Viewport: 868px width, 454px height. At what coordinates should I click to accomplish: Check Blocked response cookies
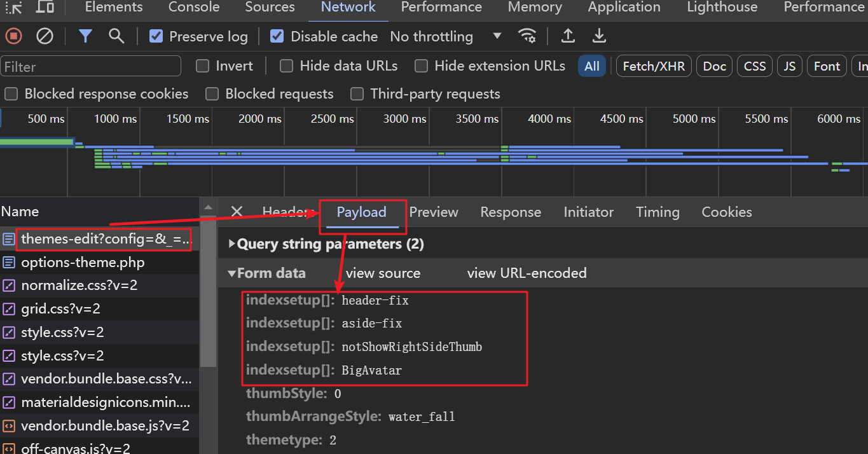point(11,94)
